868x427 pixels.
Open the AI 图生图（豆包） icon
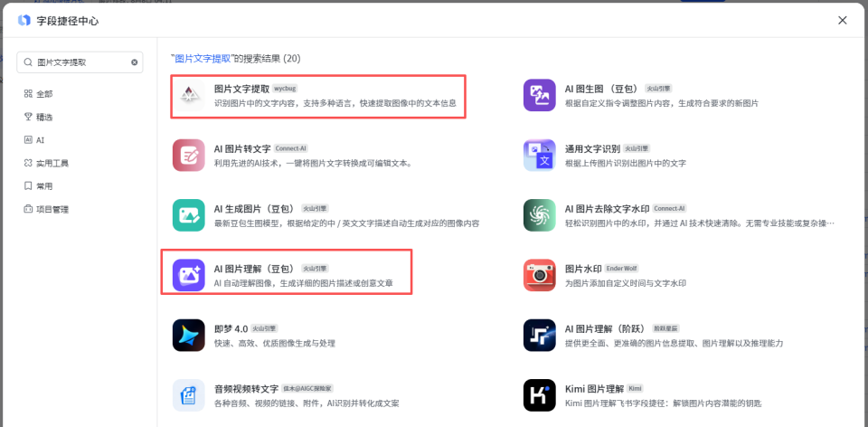[540, 96]
